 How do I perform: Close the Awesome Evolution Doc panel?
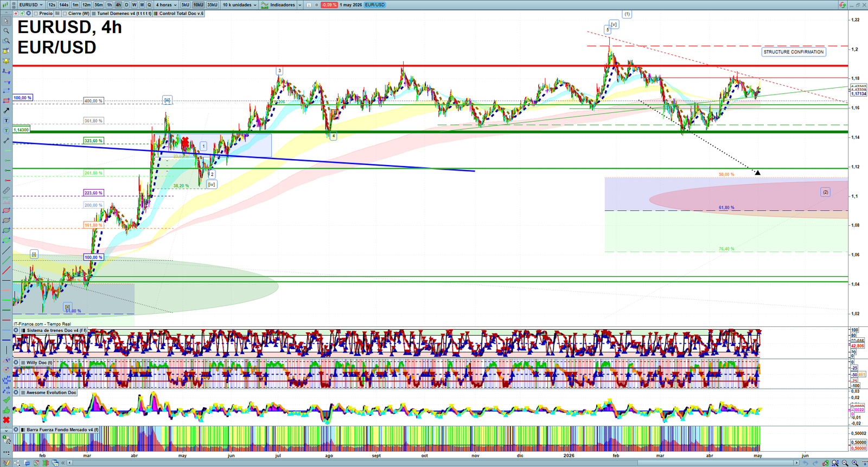16,392
